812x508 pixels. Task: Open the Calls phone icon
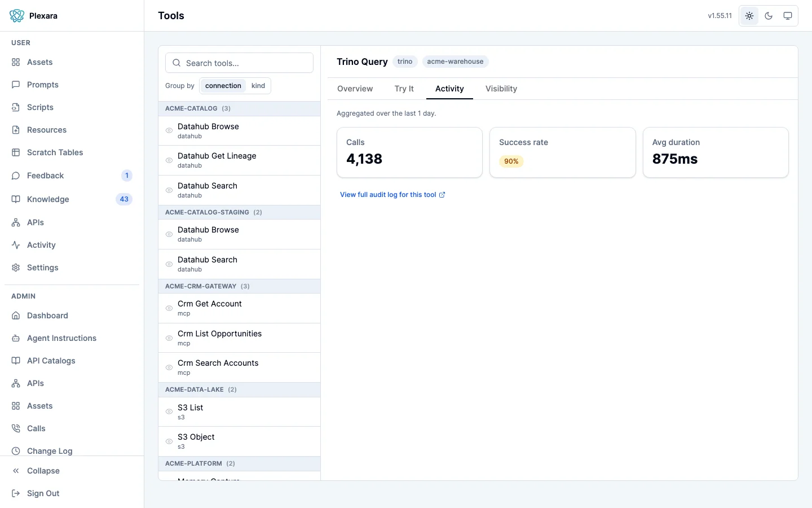[x=16, y=428]
